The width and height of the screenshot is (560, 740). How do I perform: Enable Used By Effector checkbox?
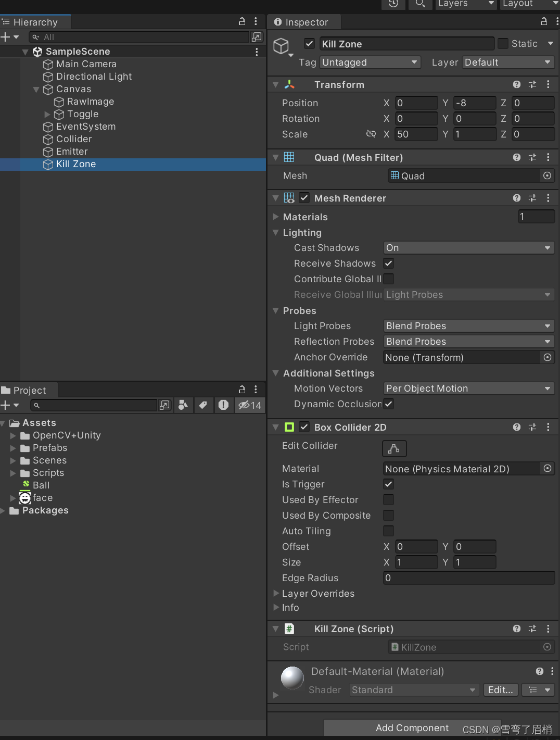point(389,499)
